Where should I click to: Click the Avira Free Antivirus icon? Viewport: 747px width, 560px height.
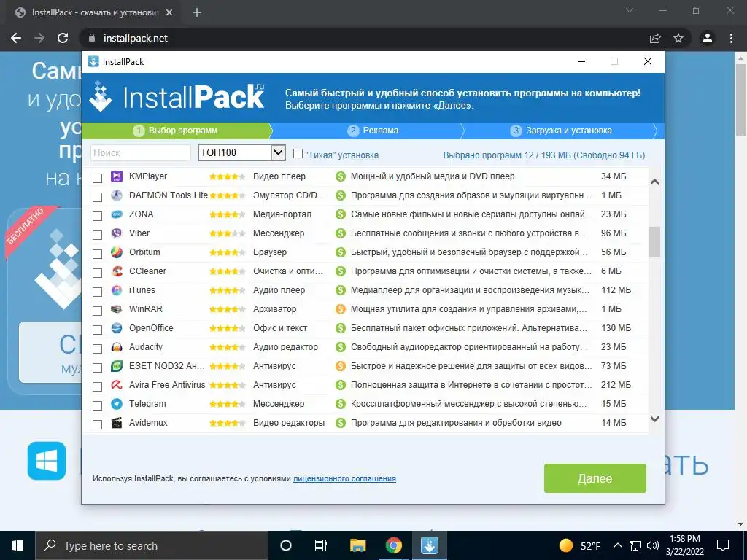116,385
